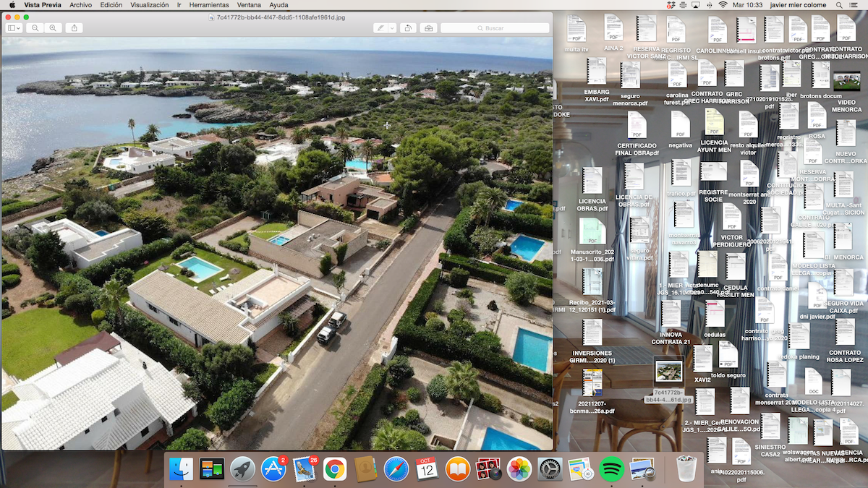The image size is (868, 488).
Task: Open Spotify from the dock
Action: pos(612,469)
